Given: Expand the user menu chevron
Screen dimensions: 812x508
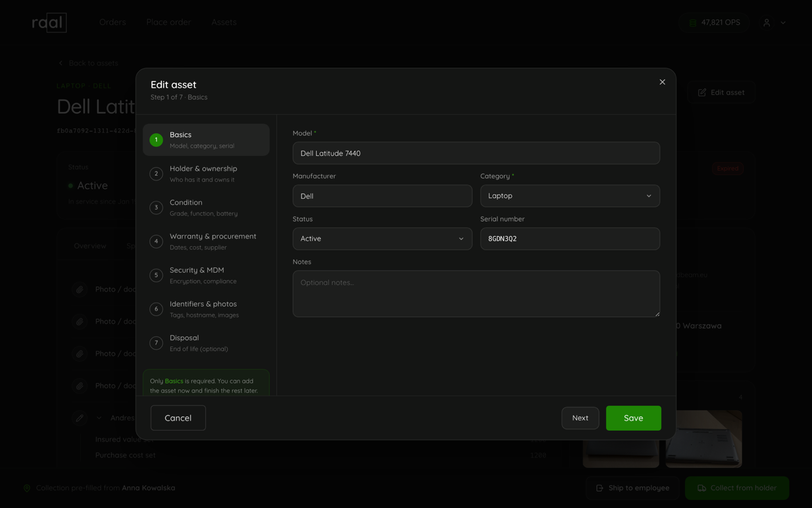Looking at the screenshot, I should pos(783,23).
